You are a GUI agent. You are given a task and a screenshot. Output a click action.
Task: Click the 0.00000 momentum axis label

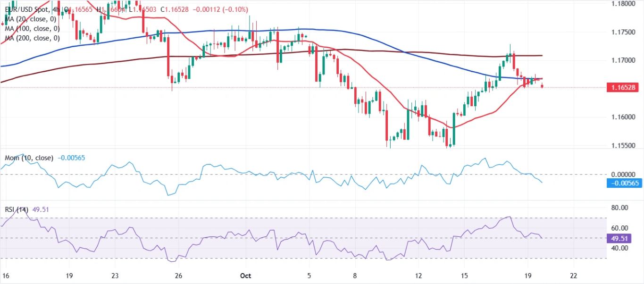coord(621,174)
